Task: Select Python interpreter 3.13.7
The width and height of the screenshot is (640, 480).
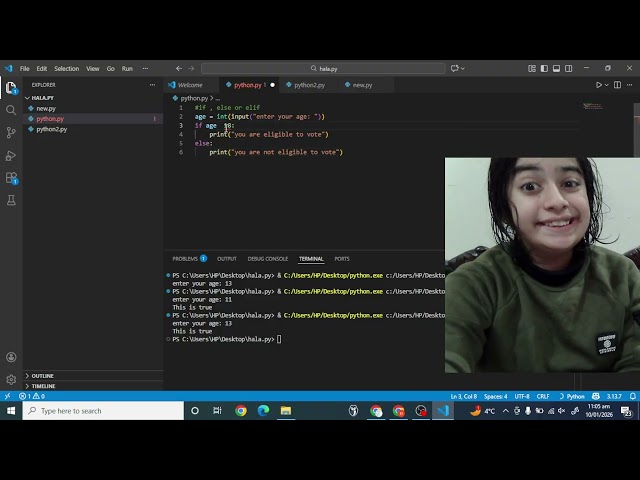Action: [x=614, y=396]
